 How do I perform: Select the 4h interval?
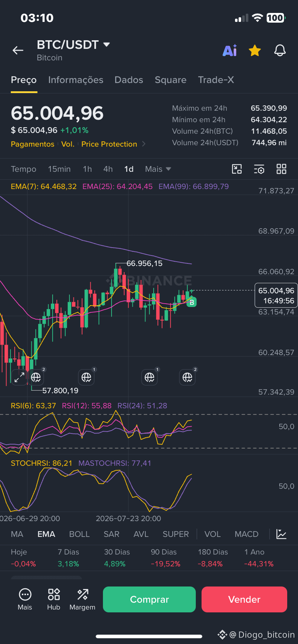[108, 169]
